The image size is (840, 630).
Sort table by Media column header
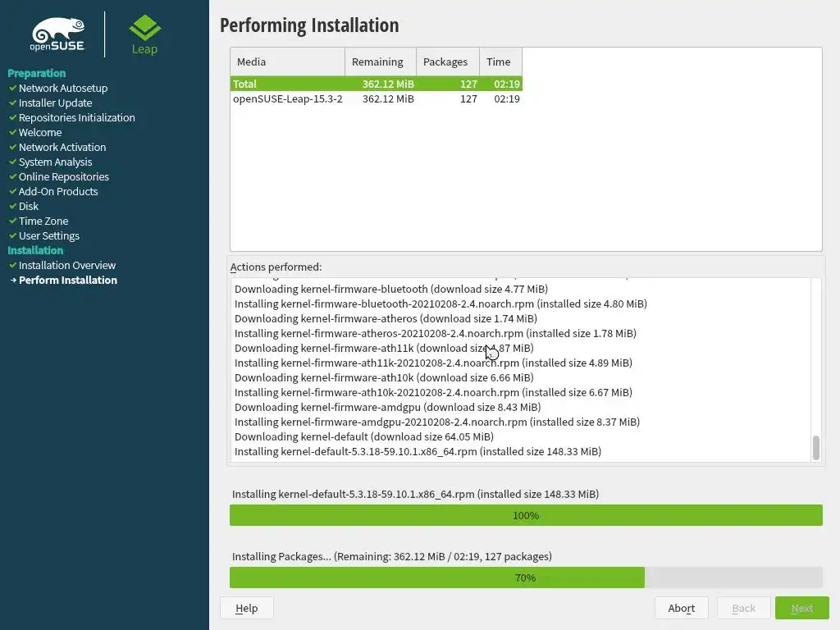pyautogui.click(x=288, y=62)
